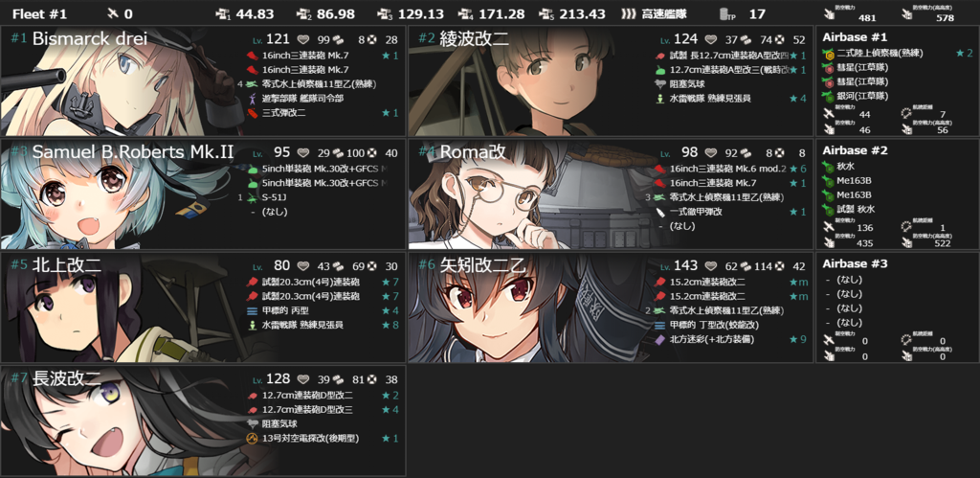Click the red gun icon beside 三式弾改二
Image resolution: width=980 pixels, height=478 pixels.
click(x=252, y=113)
